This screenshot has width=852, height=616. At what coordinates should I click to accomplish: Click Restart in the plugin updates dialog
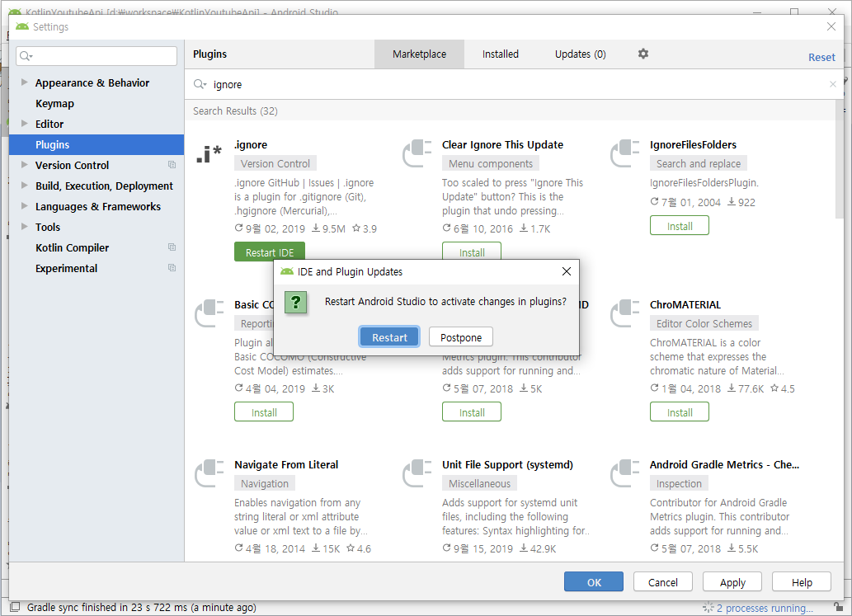[389, 336]
